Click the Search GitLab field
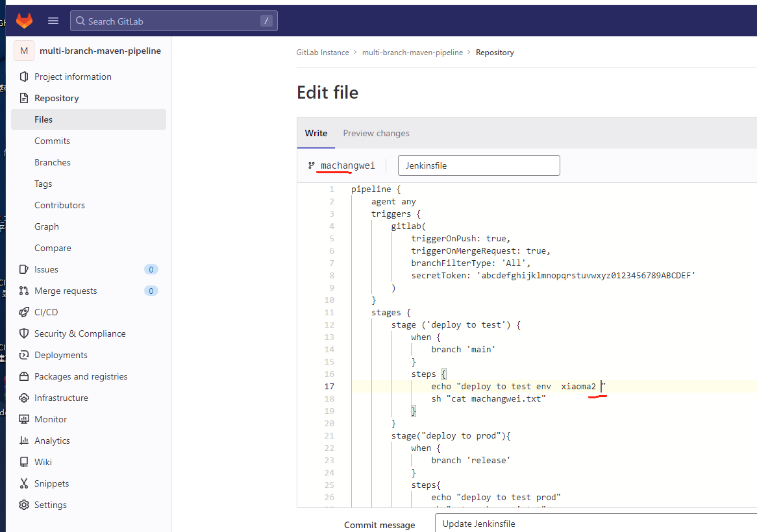757x532 pixels. (x=174, y=21)
